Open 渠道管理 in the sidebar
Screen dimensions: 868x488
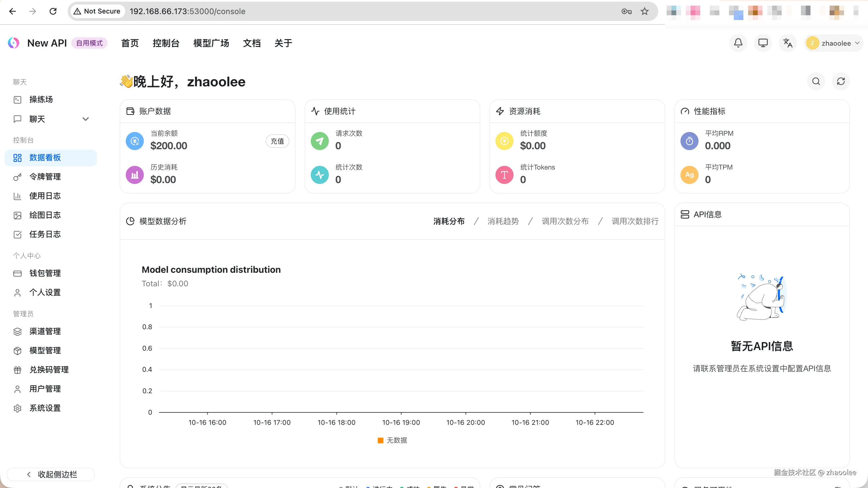pyautogui.click(x=45, y=331)
